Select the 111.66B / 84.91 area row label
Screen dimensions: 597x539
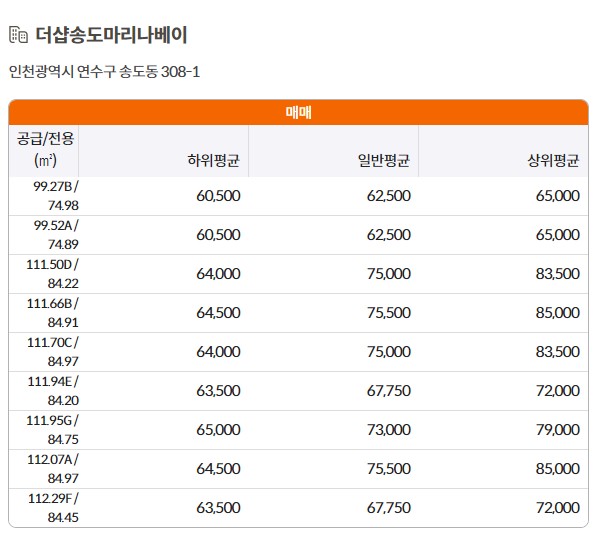tap(52, 313)
